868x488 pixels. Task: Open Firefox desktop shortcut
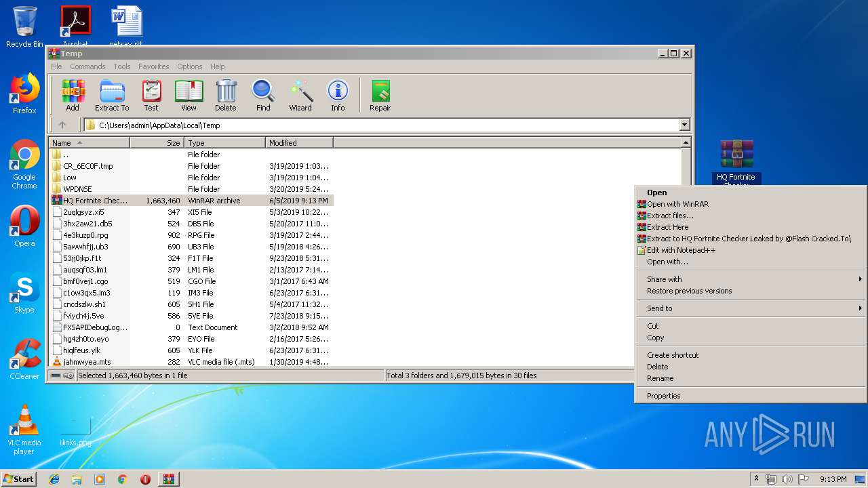(x=24, y=94)
